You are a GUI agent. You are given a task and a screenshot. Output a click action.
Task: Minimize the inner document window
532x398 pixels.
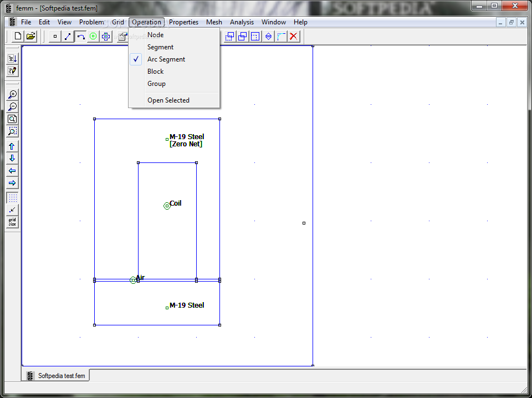(x=501, y=22)
